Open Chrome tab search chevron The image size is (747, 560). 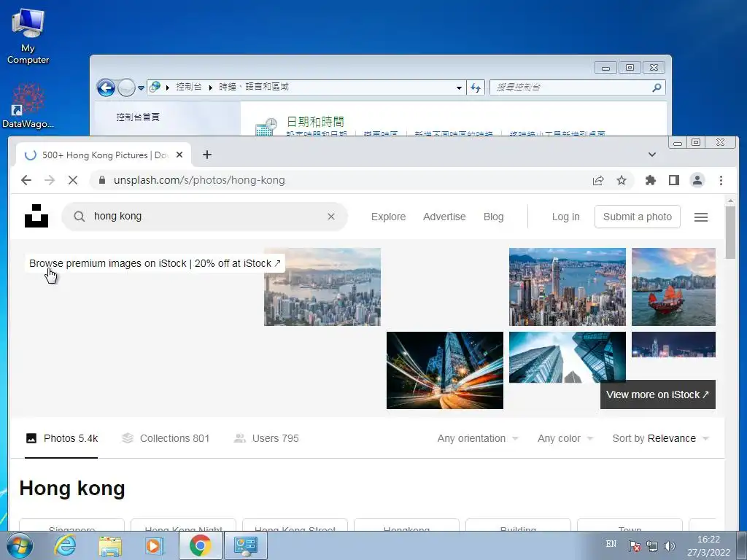pos(652,155)
